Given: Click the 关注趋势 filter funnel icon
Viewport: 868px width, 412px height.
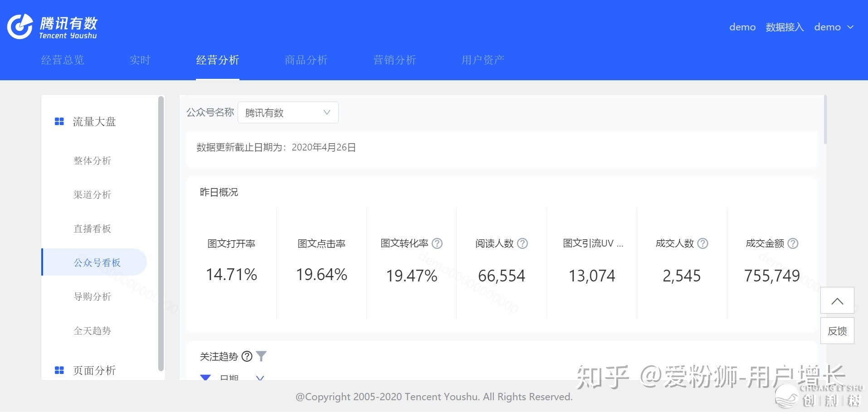Looking at the screenshot, I should point(261,356).
